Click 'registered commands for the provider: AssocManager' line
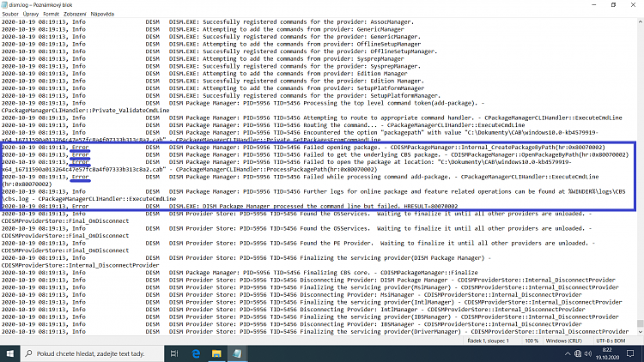The width and height of the screenshot is (644, 362). [x=208, y=21]
